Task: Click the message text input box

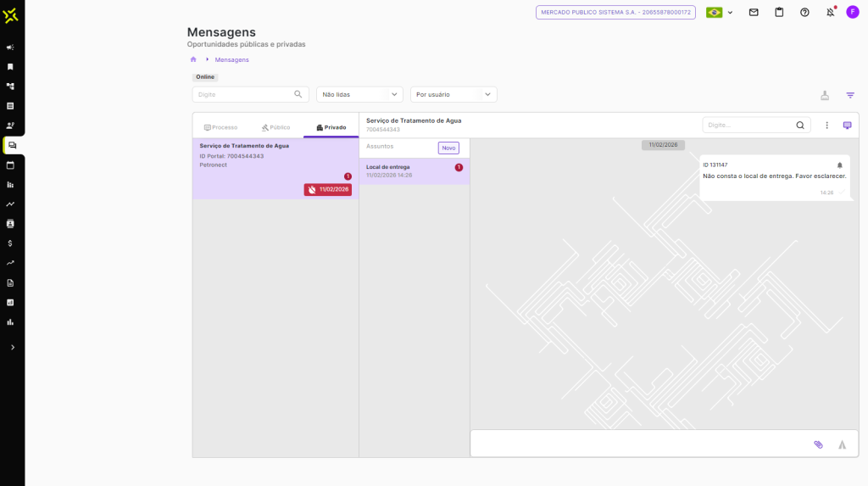Action: [636, 444]
